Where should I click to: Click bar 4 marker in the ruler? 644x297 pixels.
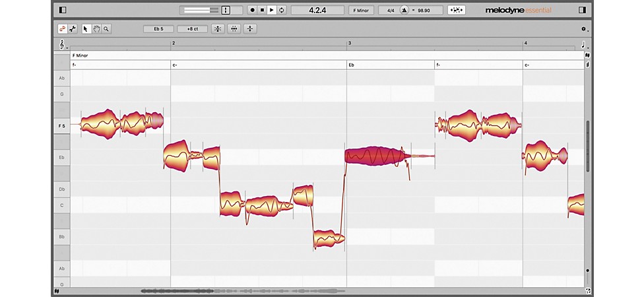click(526, 43)
